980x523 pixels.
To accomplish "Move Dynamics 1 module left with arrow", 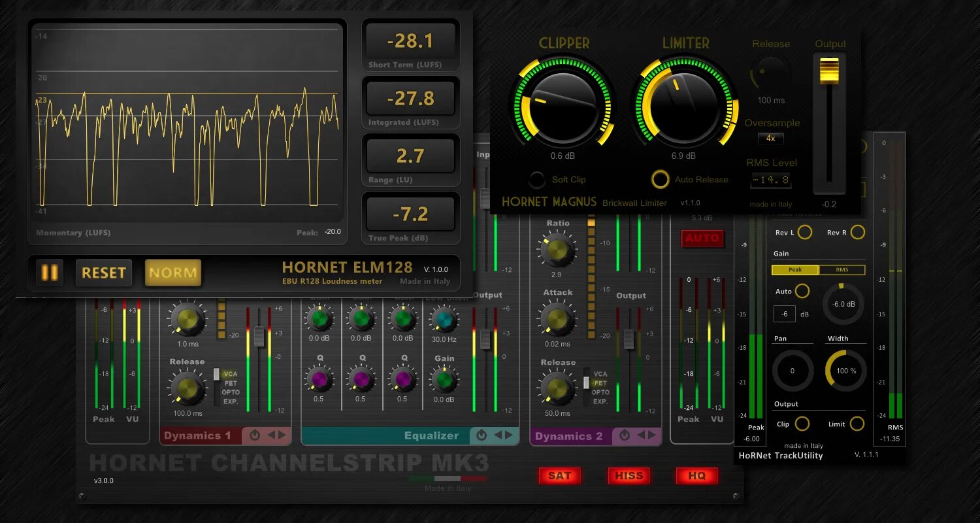I will [270, 435].
